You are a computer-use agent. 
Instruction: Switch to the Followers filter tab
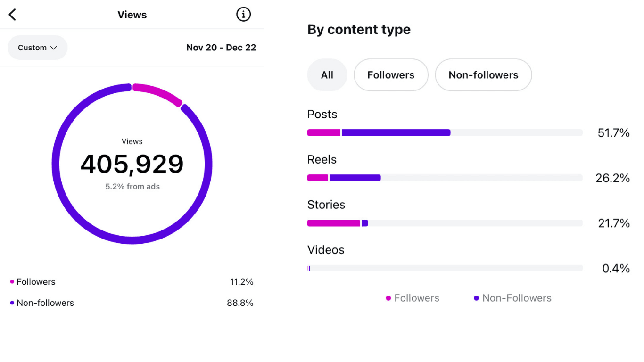[x=391, y=75]
